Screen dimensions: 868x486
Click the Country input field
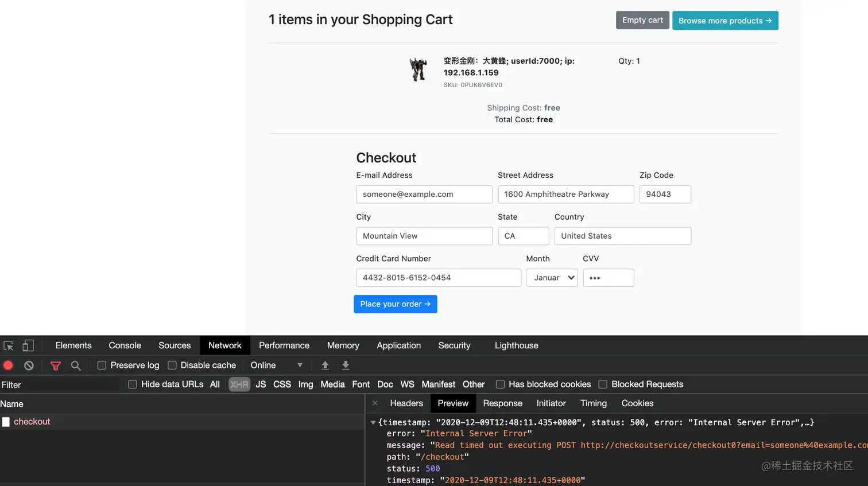pyautogui.click(x=622, y=236)
